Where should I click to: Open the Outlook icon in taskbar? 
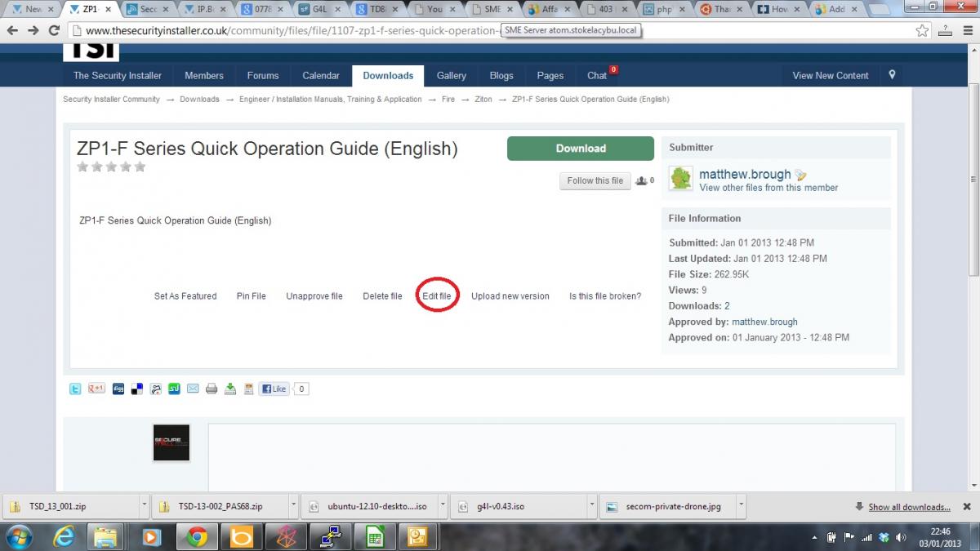pyautogui.click(x=417, y=536)
